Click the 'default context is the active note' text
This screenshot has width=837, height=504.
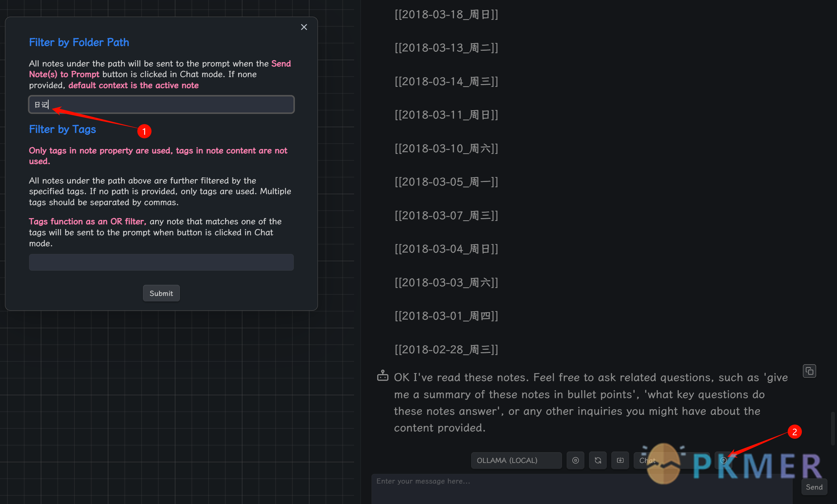[x=133, y=85]
